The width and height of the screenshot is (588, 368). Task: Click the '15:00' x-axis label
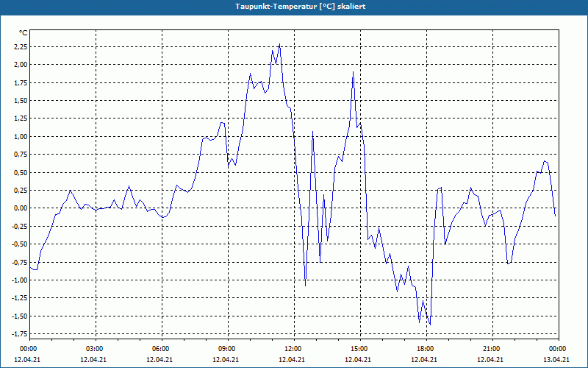tap(361, 349)
